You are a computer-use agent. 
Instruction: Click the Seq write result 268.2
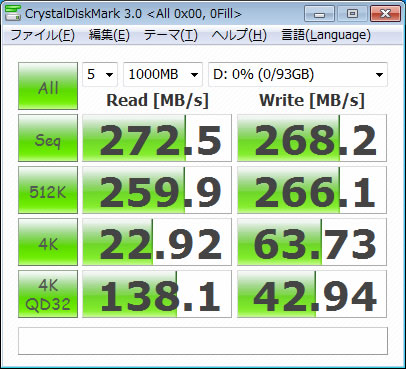pyautogui.click(x=312, y=138)
